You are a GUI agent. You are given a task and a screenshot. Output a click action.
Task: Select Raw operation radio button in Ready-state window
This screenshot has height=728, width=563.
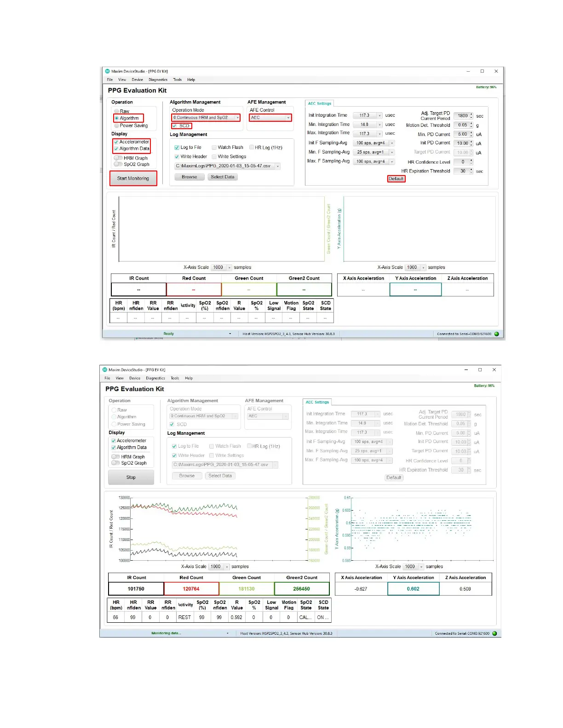click(117, 111)
